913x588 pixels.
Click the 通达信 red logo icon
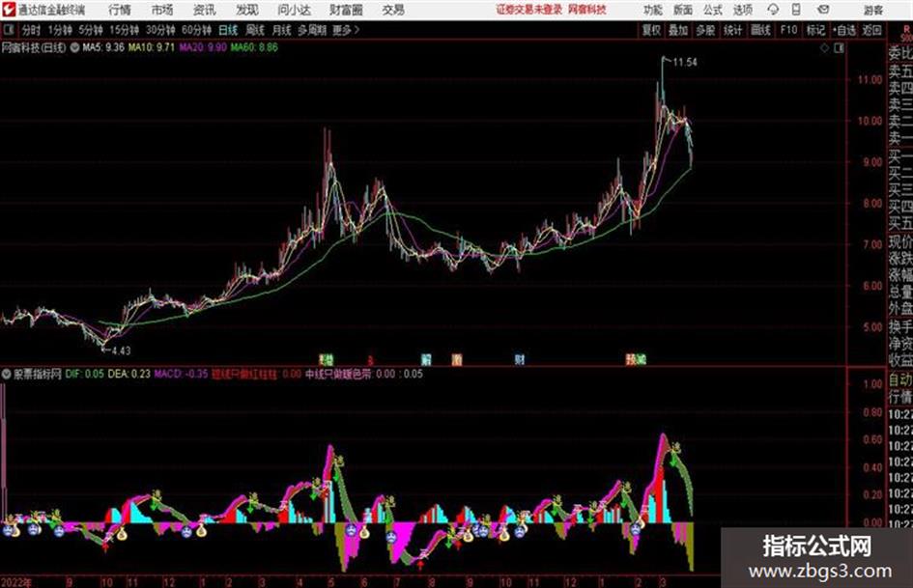point(8,10)
